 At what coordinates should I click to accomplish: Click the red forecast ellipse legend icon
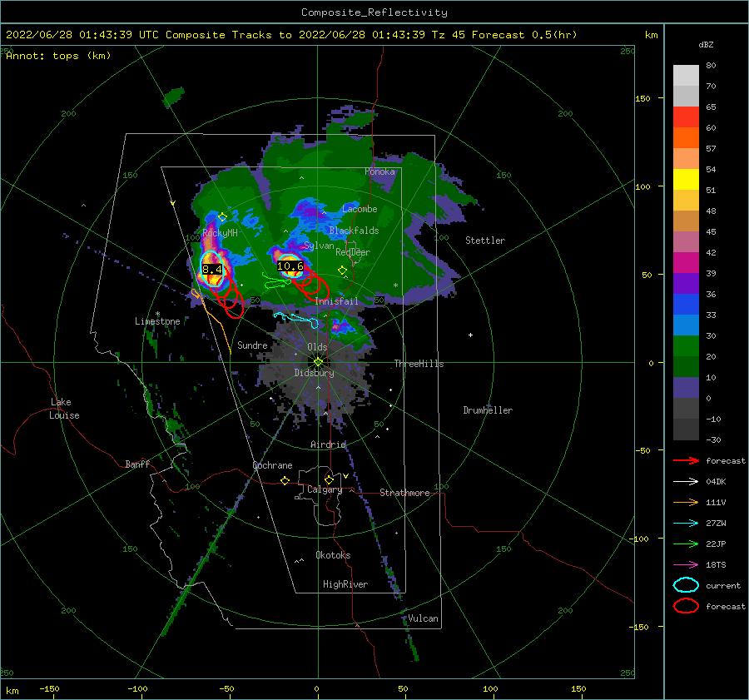(686, 606)
